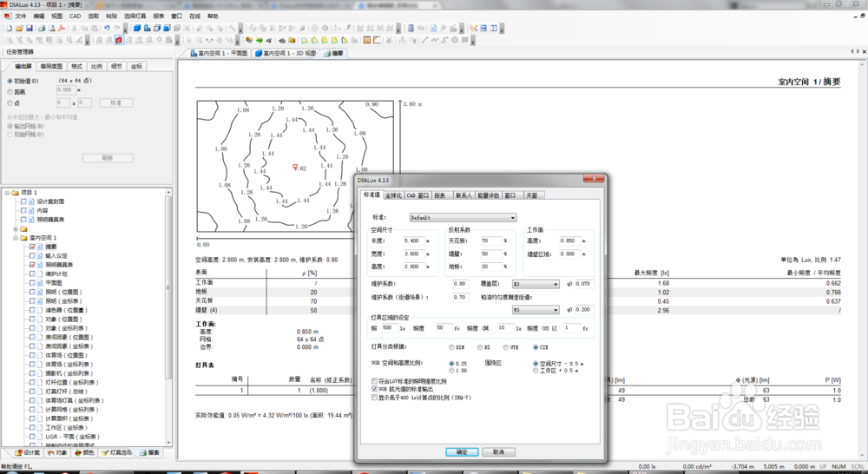This screenshot has width=868, height=474.
Task: Select 工作区 + 0.5 m radio button
Action: click(536, 371)
